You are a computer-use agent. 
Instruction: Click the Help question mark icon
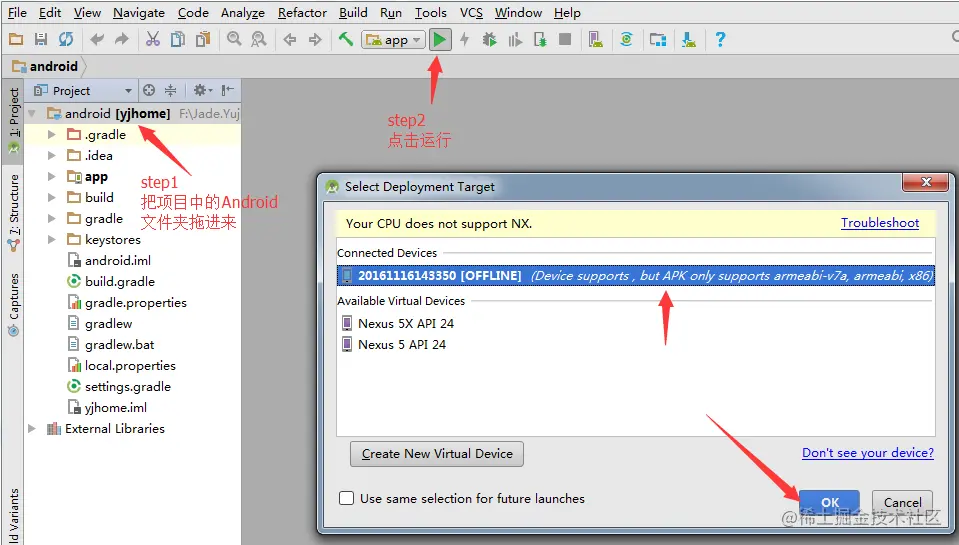720,40
